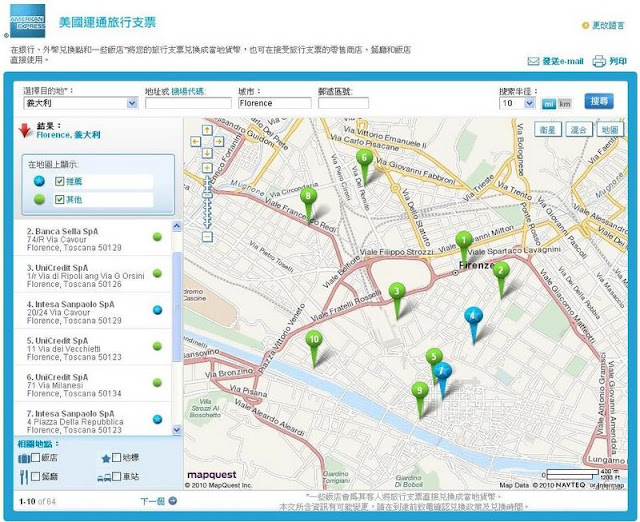Enable the 飯店 hotels checkbox
This screenshot has height=522, width=640.
pyautogui.click(x=36, y=457)
